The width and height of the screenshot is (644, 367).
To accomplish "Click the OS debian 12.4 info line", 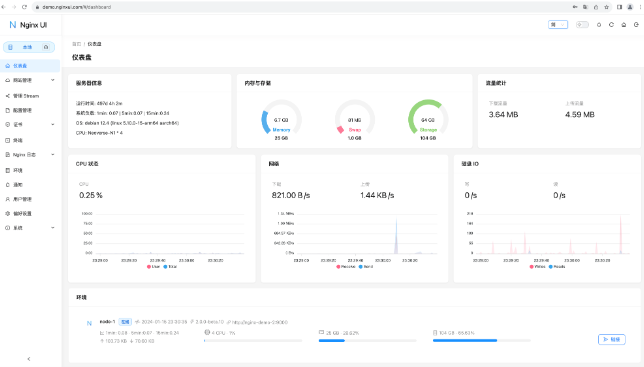I will (x=127, y=123).
